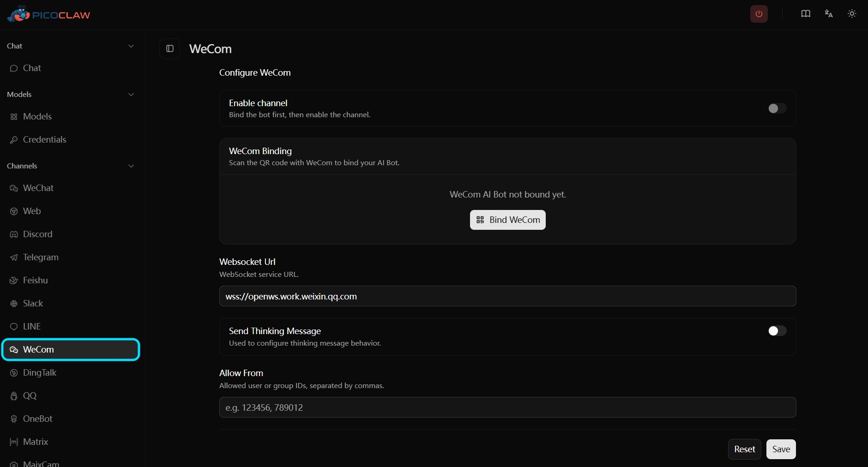Viewport: 868px width, 467px height.
Task: Click the 'WebSocket service URL.' description
Action: tap(259, 275)
